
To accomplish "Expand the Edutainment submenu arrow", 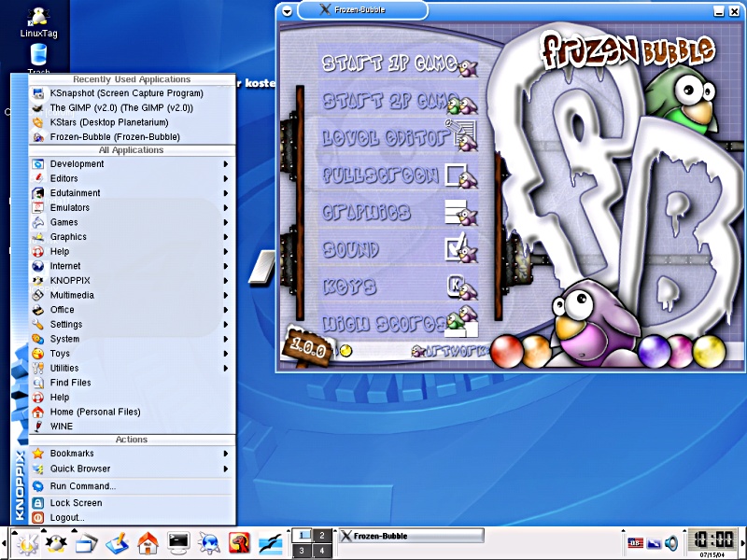I will pyautogui.click(x=226, y=193).
